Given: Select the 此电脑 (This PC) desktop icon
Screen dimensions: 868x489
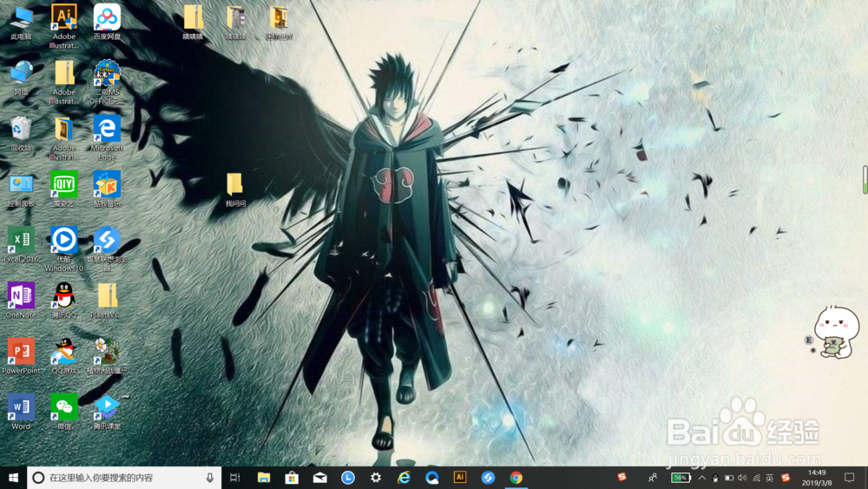Looking at the screenshot, I should click(21, 23).
